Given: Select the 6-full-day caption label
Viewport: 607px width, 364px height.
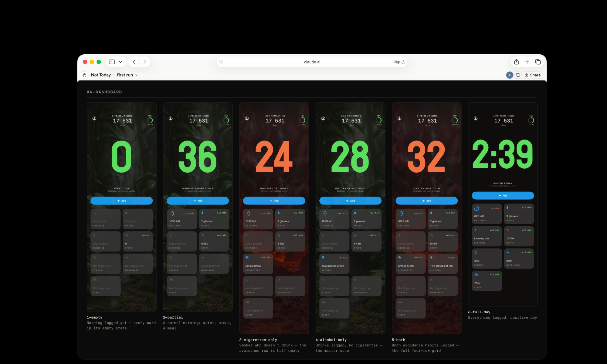Looking at the screenshot, I should tap(479, 312).
